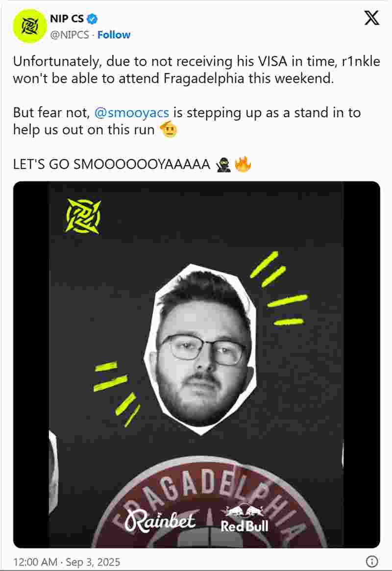Screen dimensions: 392x571
Task: Open the X logo link
Action: click(371, 18)
